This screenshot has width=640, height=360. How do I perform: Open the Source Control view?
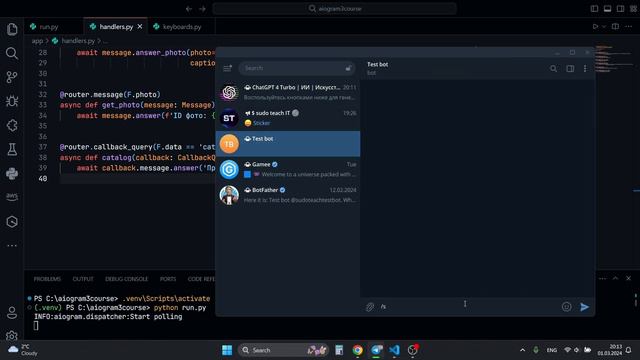click(12, 77)
